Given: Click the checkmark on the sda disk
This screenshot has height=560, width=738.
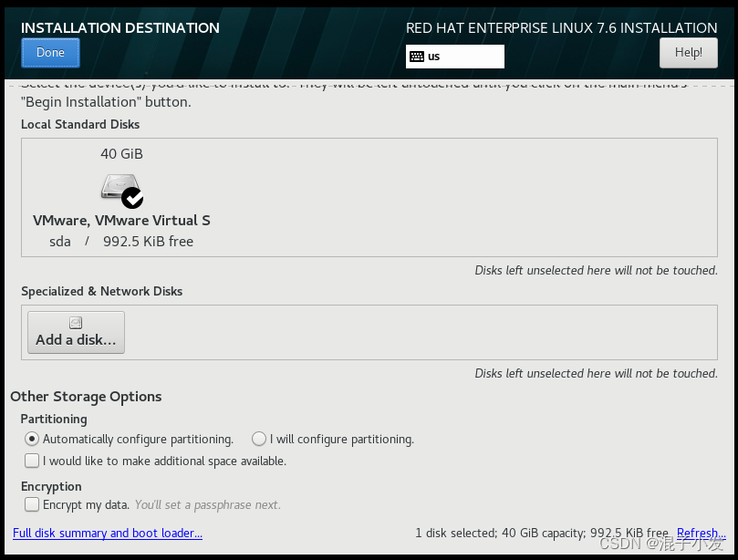Looking at the screenshot, I should pos(133,198).
